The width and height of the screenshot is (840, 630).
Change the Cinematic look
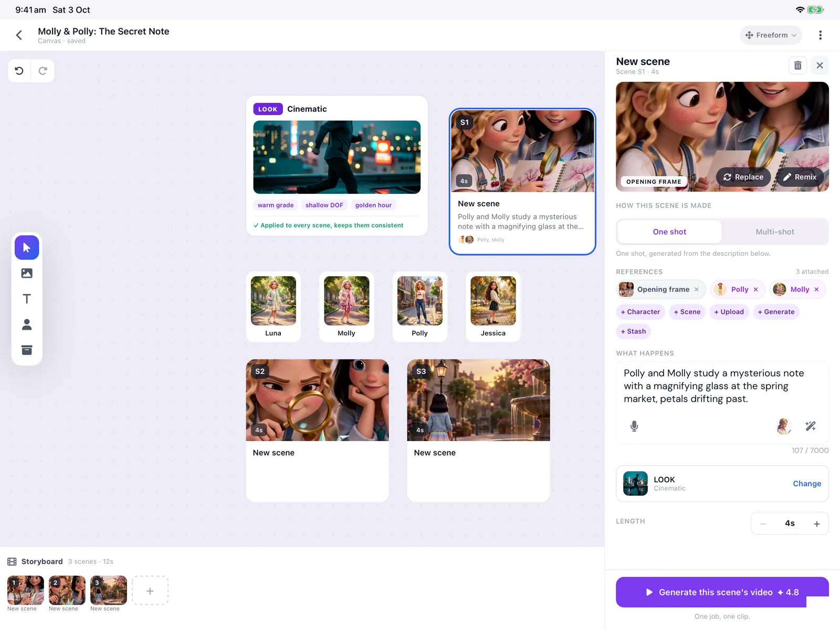(x=807, y=484)
